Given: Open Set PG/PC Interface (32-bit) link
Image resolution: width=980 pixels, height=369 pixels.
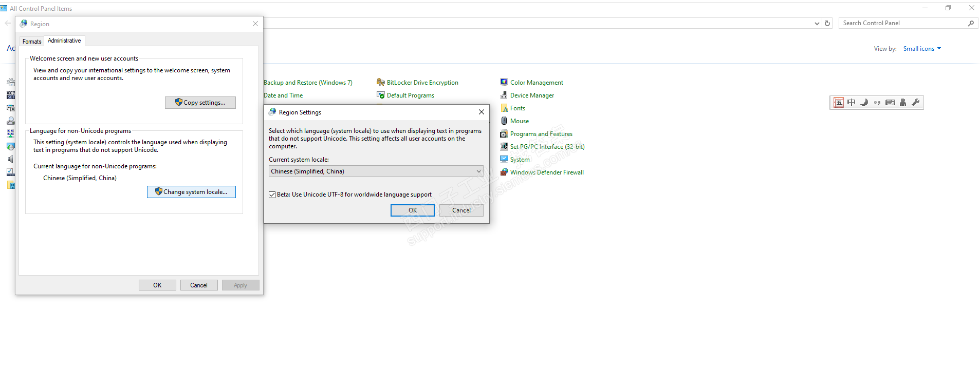Looking at the screenshot, I should (x=547, y=147).
